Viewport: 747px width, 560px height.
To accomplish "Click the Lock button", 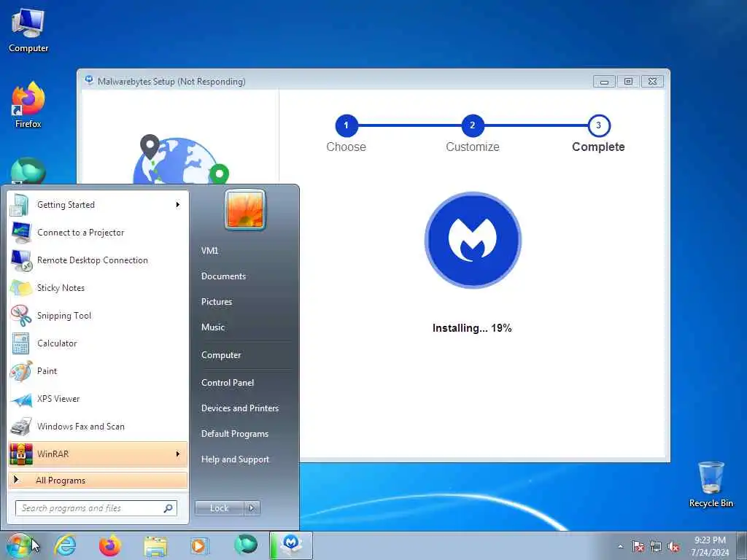I will coord(219,508).
